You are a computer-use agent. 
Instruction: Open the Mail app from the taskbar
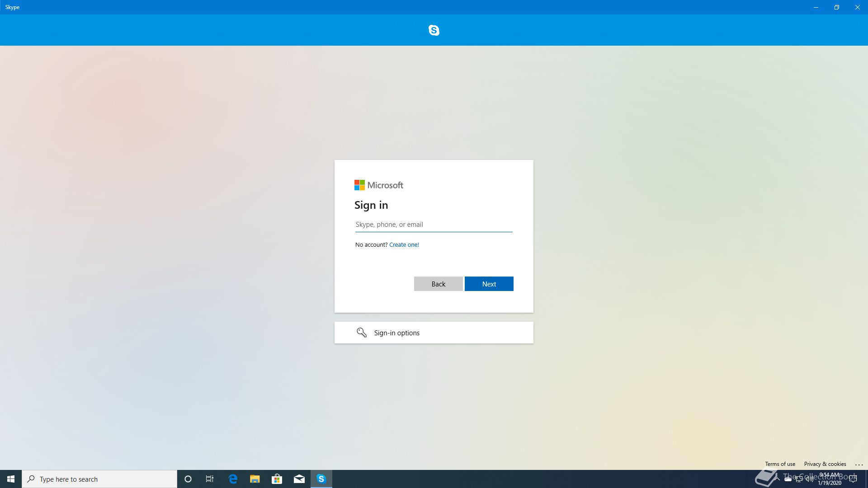(299, 479)
